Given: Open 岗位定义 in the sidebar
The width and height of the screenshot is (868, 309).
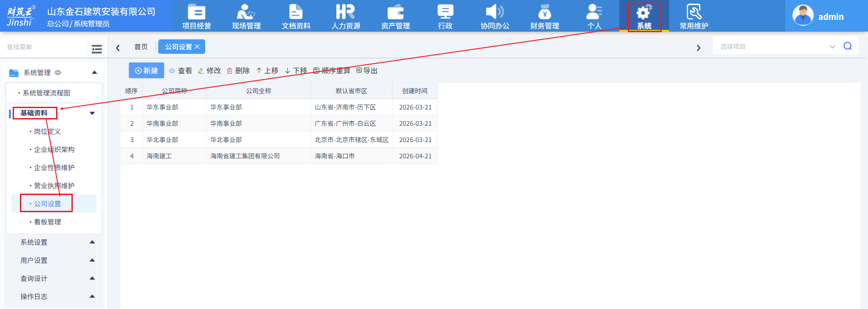Looking at the screenshot, I should click(47, 131).
